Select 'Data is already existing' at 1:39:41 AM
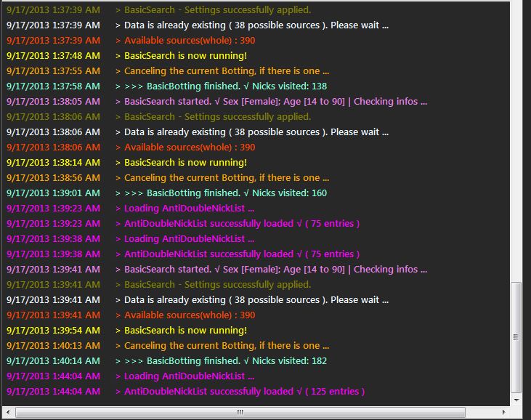 pyautogui.click(x=198, y=300)
